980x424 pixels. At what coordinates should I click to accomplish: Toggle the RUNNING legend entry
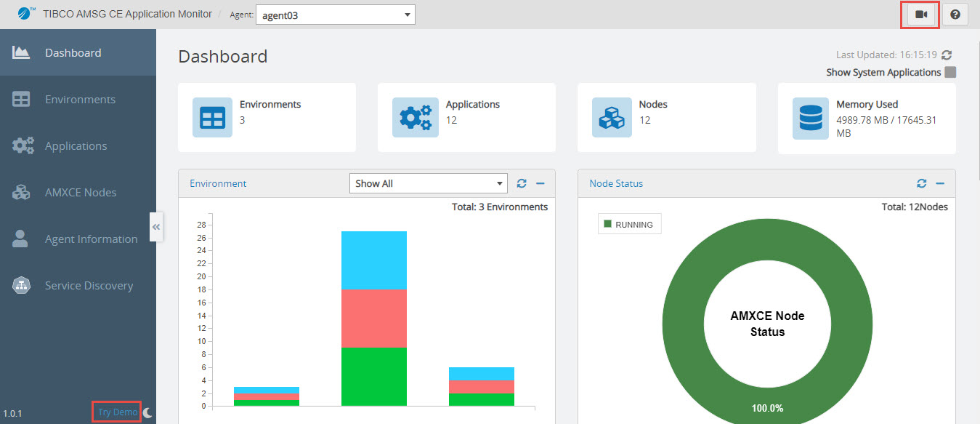point(629,225)
